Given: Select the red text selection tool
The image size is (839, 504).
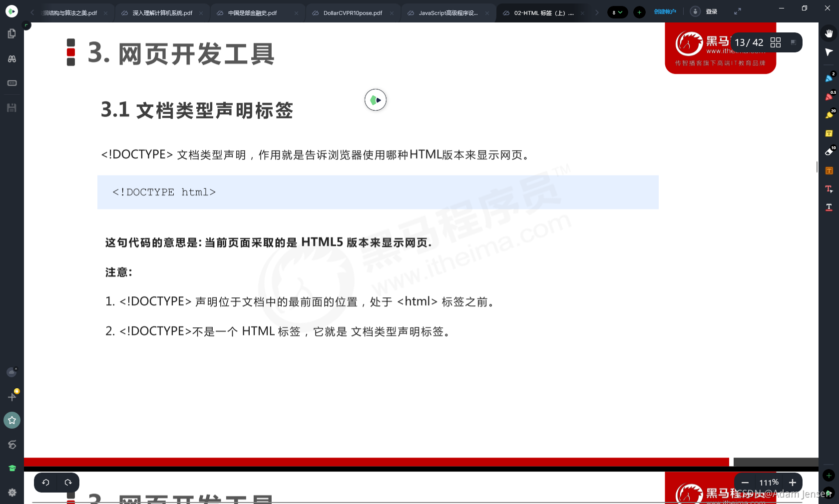Looking at the screenshot, I should (x=829, y=189).
